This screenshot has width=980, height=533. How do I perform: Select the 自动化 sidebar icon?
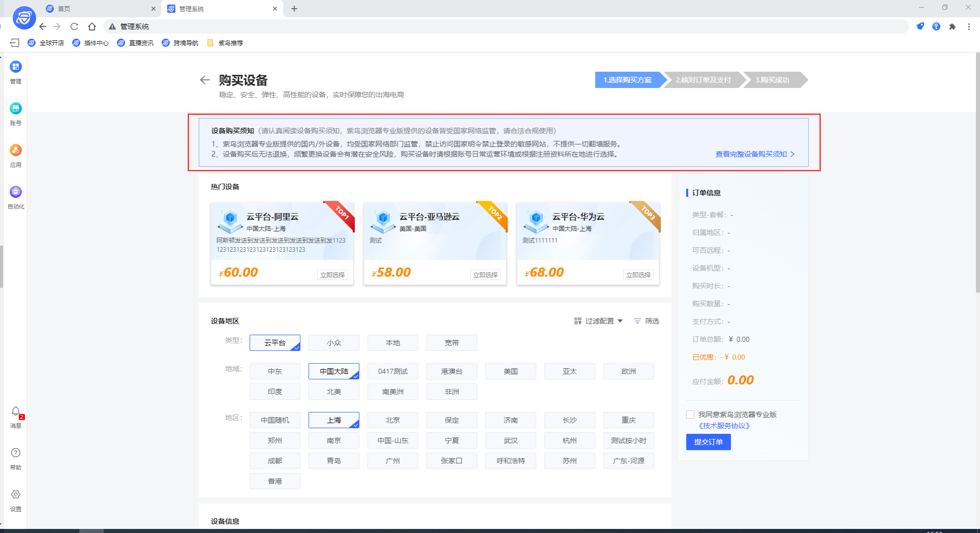pyautogui.click(x=16, y=197)
